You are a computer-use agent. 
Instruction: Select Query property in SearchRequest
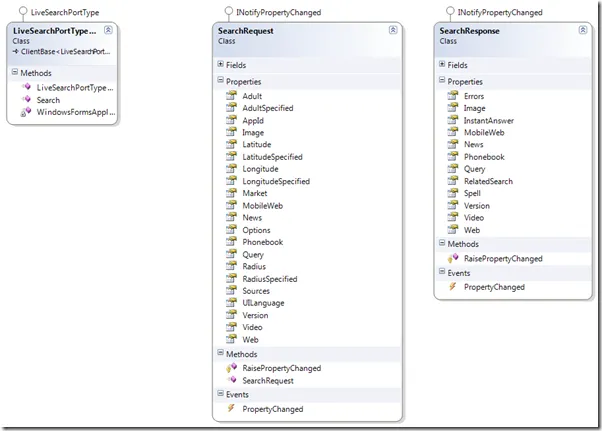(x=253, y=255)
